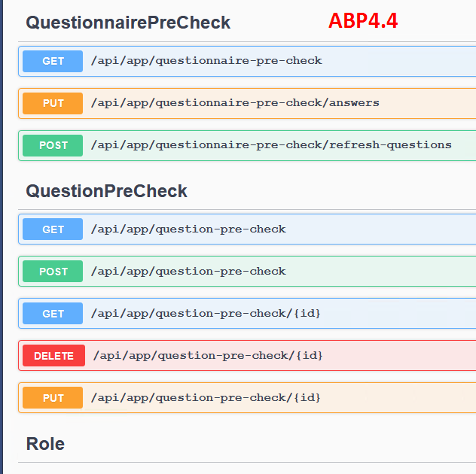Screen dimensions: 476x474
Task: Open the questionnaire-pre-check/answers endpoint path
Action: click(234, 103)
